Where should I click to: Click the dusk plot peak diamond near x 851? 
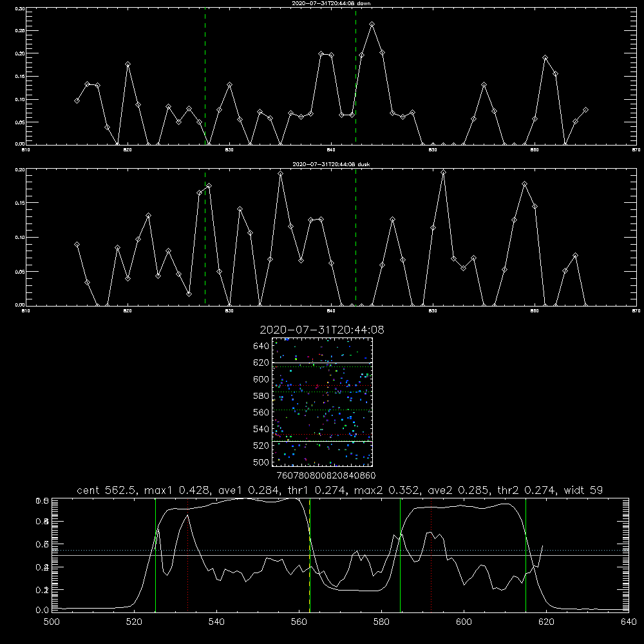coord(443,173)
